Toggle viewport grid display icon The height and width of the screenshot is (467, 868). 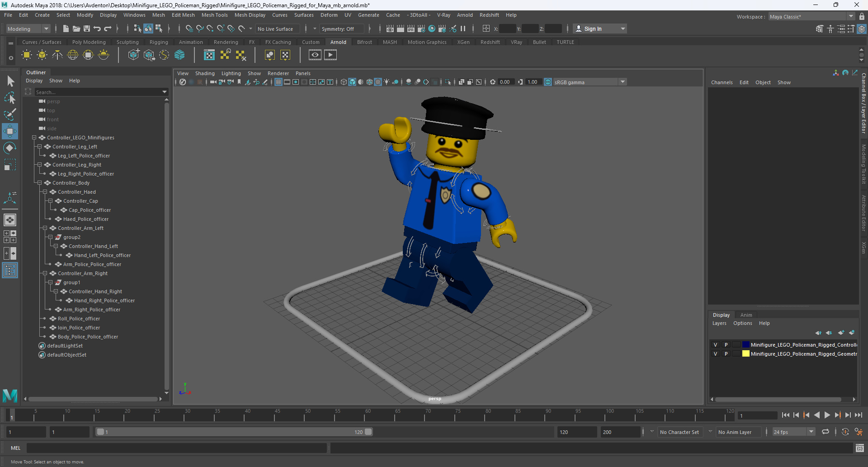tap(278, 82)
